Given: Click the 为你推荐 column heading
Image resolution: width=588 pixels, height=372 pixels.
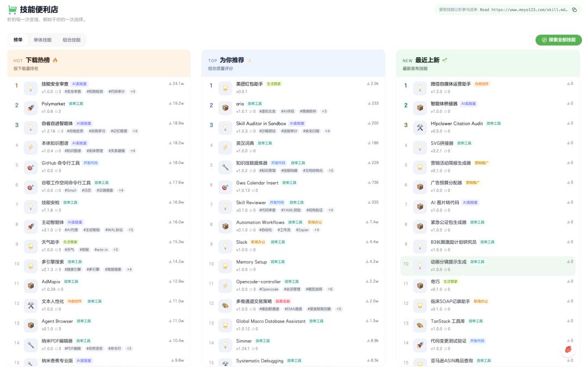Looking at the screenshot, I should (x=232, y=60).
